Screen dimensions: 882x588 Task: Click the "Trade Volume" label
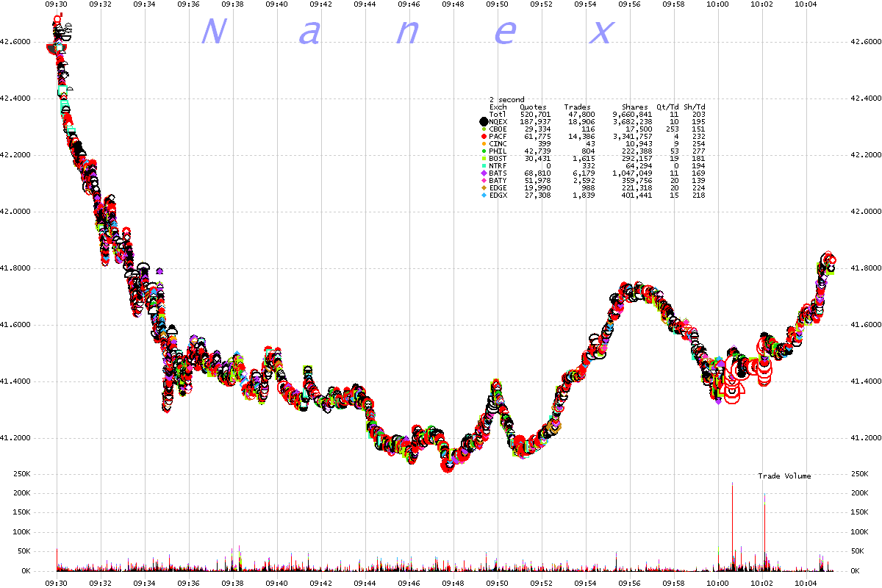coord(785,476)
